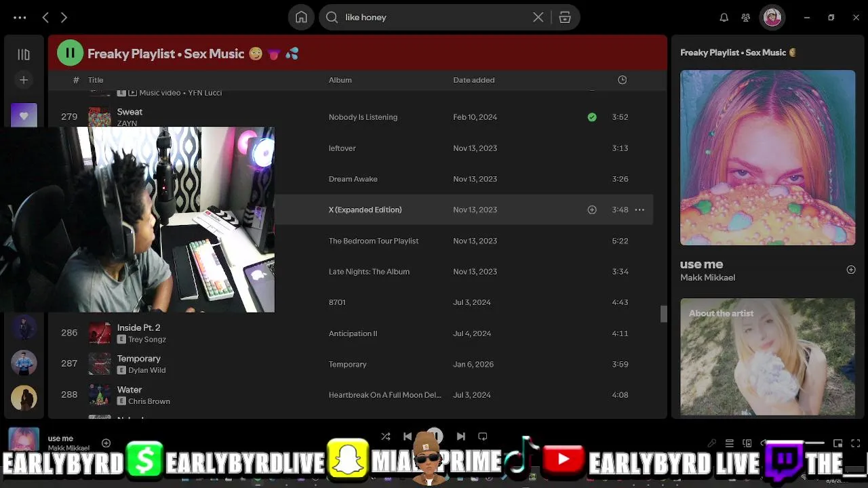Open the Browse icon beside search
This screenshot has height=488, width=868.
tap(565, 18)
